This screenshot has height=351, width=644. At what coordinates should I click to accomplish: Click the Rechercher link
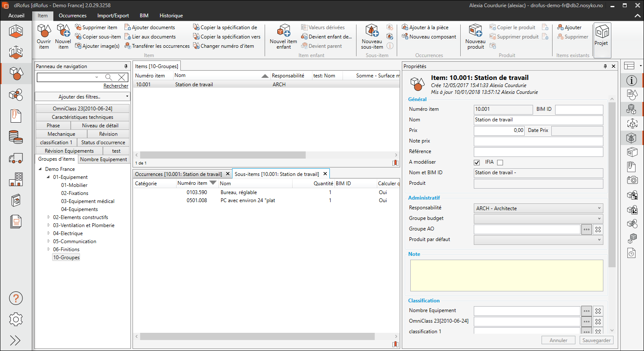(x=116, y=86)
